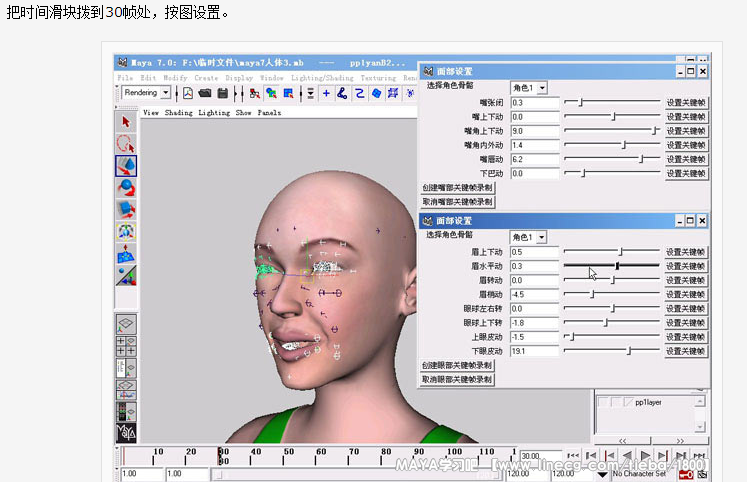The width and height of the screenshot is (747, 482).
Task: Click the color box of pp1layer
Action: point(629,402)
